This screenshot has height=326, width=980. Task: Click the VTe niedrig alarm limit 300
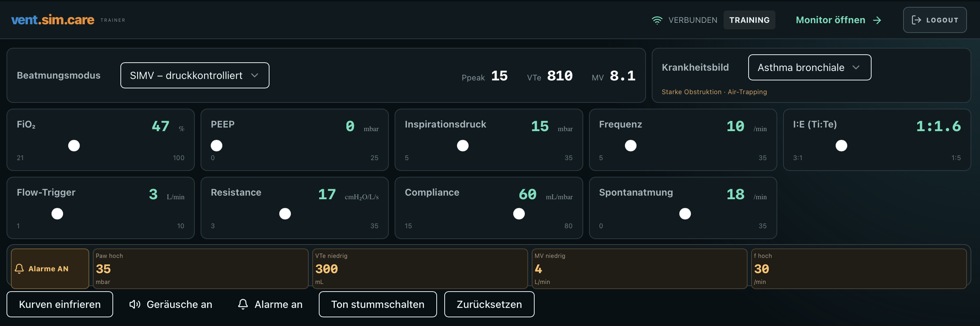click(x=420, y=269)
